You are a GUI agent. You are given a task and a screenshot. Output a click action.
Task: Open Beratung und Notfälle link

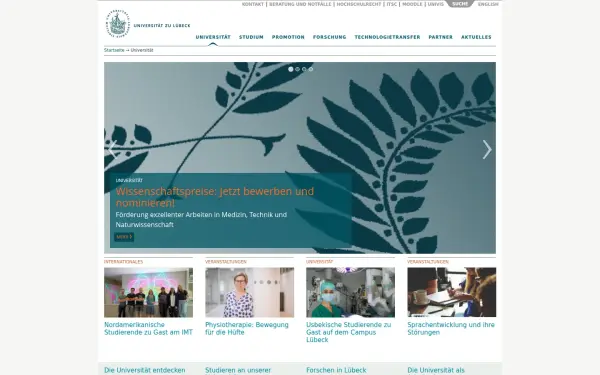[300, 4]
